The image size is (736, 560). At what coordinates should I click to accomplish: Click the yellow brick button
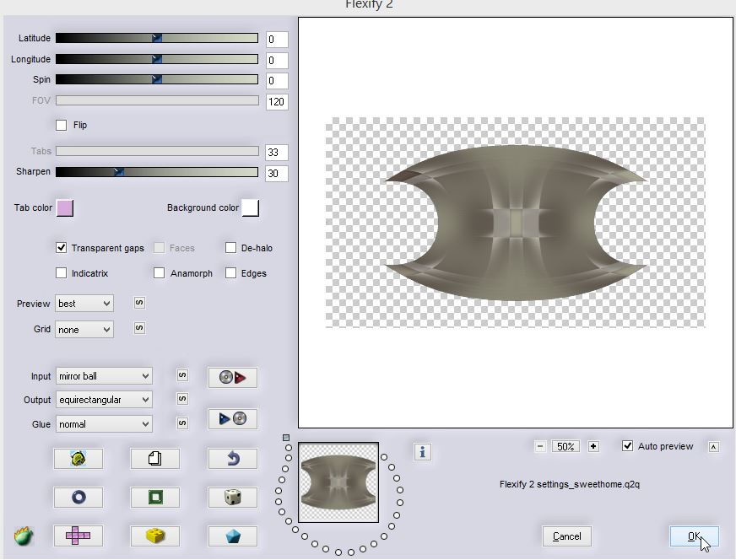[x=154, y=536]
